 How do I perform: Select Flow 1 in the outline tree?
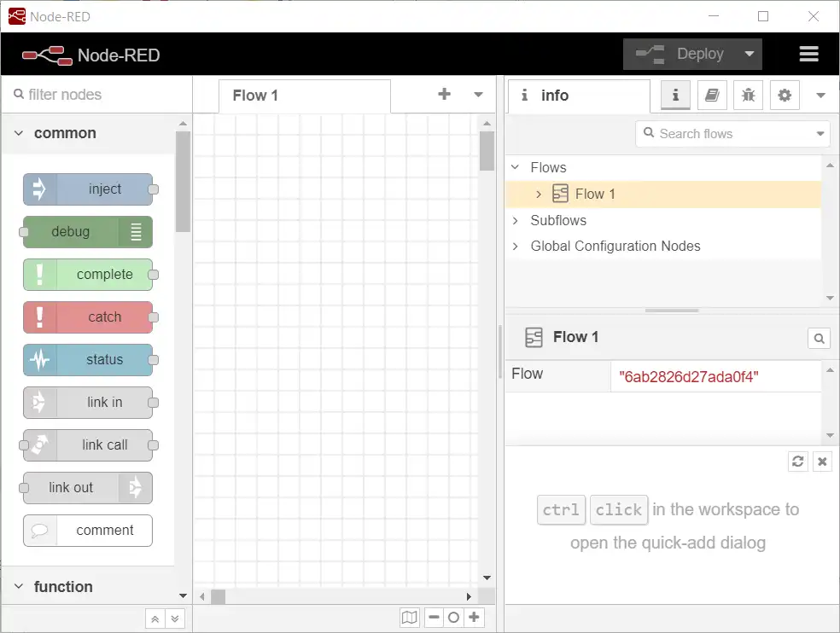pyautogui.click(x=663, y=194)
